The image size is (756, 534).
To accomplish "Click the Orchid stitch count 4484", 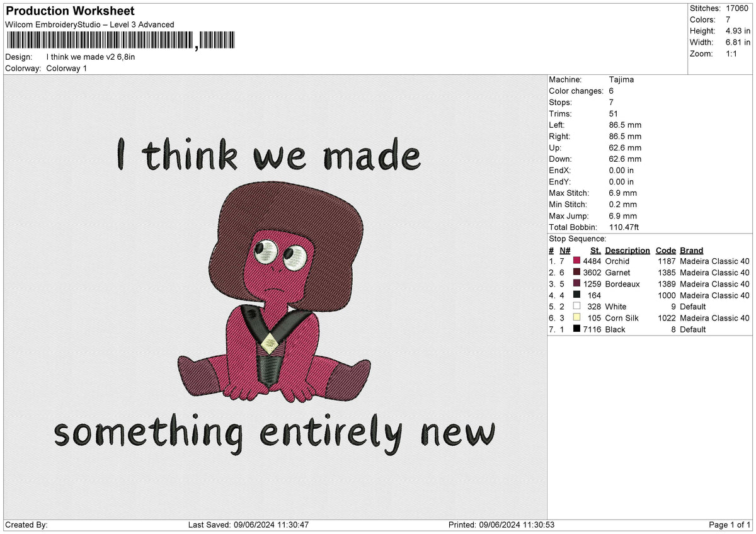I will 592,261.
